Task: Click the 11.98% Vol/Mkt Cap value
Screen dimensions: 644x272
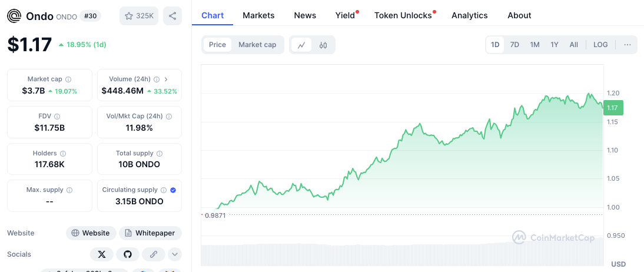Action: [140, 128]
